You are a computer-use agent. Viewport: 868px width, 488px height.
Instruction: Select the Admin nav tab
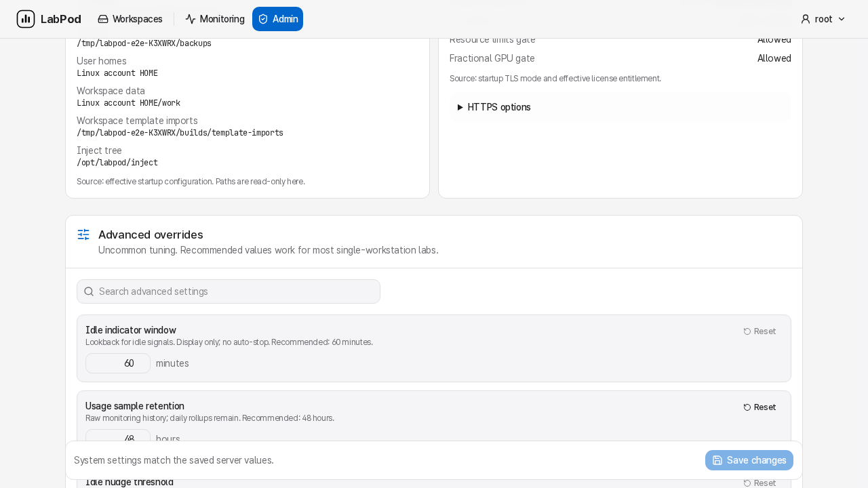[x=278, y=19]
